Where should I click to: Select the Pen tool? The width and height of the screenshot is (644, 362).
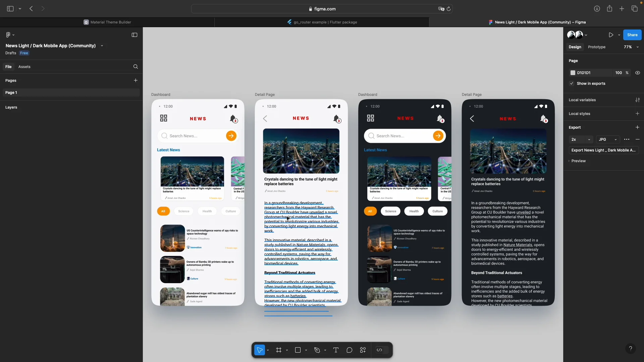[317, 350]
